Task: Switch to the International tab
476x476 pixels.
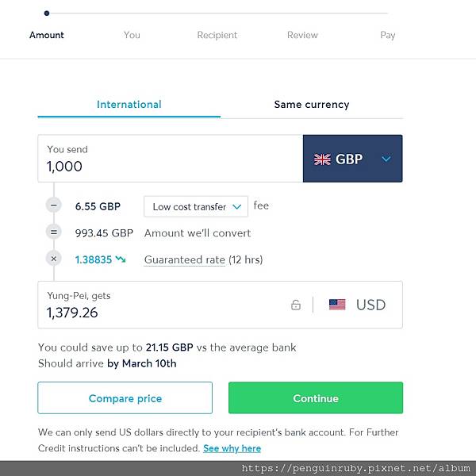Action: coord(129,105)
